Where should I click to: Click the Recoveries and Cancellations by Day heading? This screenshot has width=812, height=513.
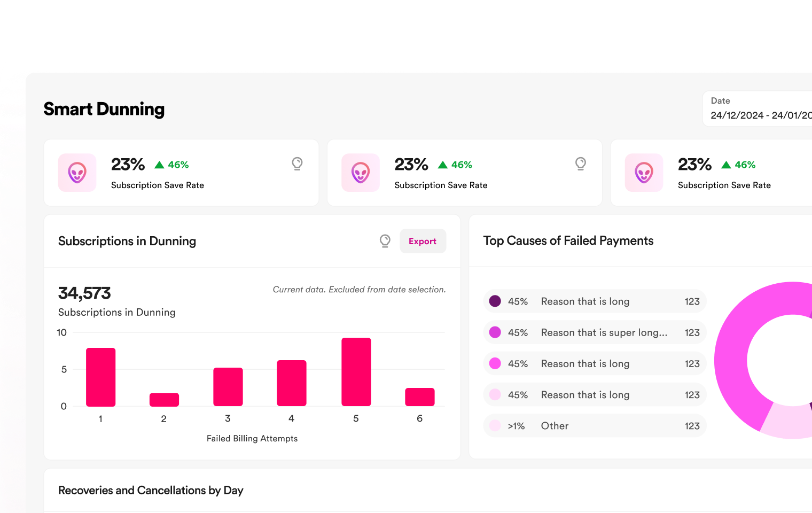tap(151, 491)
